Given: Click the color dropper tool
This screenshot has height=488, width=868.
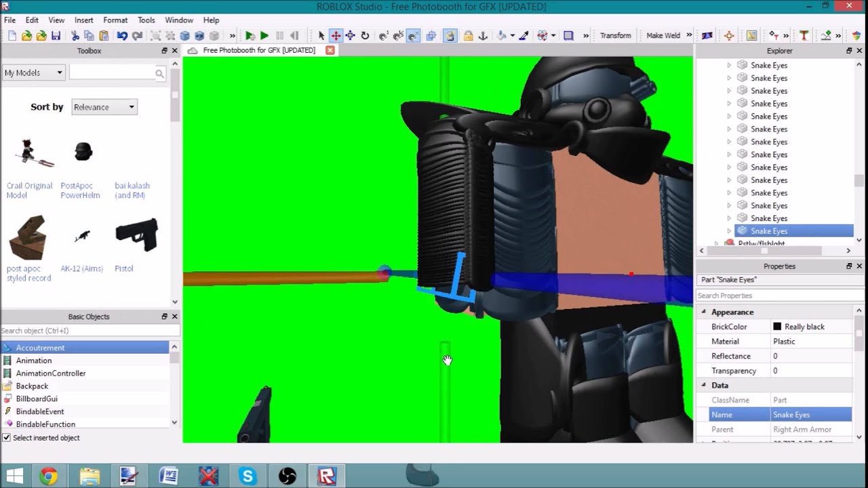Looking at the screenshot, I should [524, 36].
